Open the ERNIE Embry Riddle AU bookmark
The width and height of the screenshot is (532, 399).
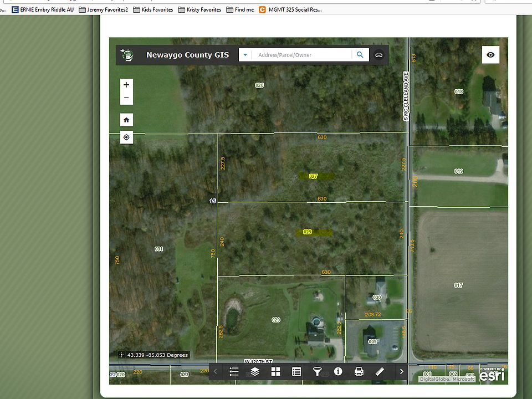43,9
